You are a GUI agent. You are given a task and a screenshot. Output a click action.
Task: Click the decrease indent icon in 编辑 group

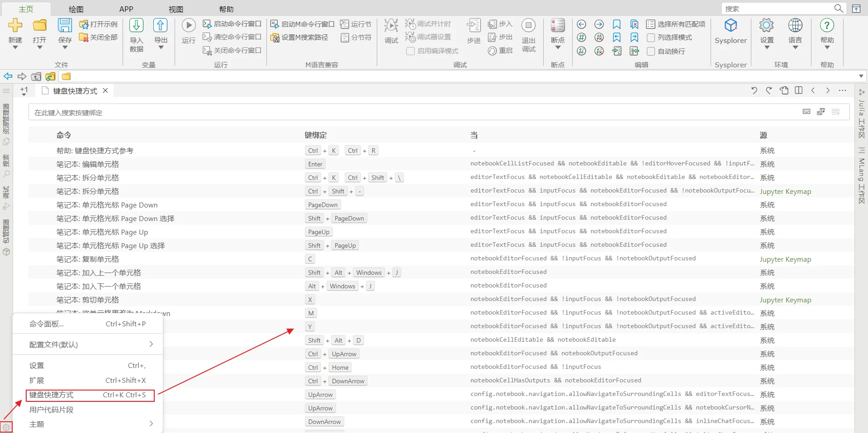[x=634, y=51]
